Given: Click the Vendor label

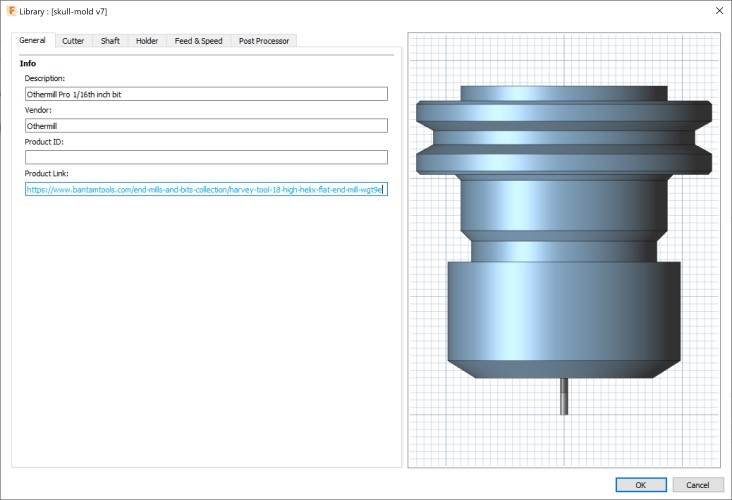Looking at the screenshot, I should point(38,110).
